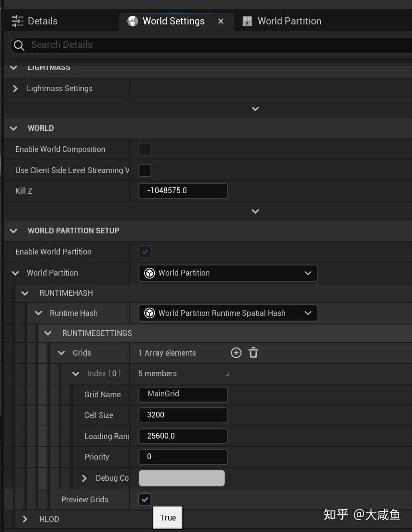The width and height of the screenshot is (412, 532).
Task: Uncheck the Preview Grids checkbox
Action: click(x=145, y=499)
